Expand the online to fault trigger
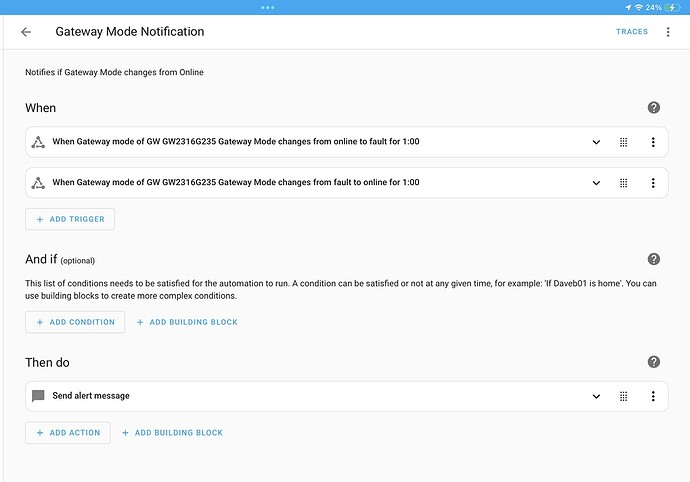This screenshot has width=690, height=482. point(597,142)
